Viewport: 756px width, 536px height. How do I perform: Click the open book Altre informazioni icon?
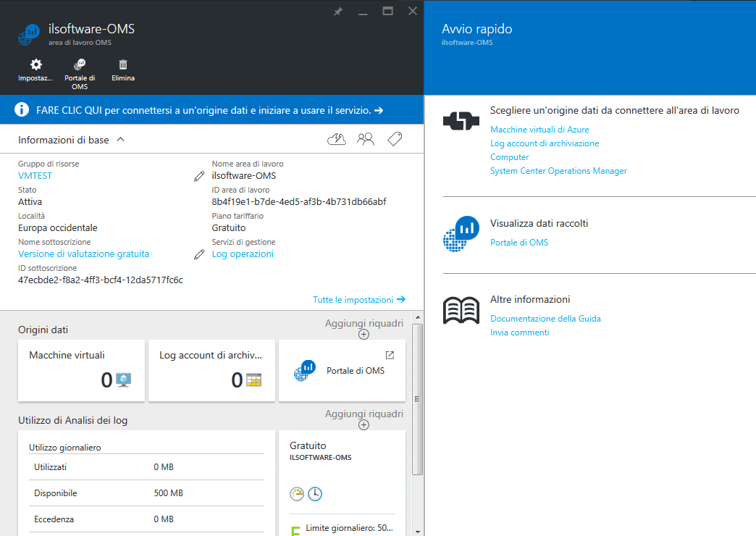[x=461, y=310]
